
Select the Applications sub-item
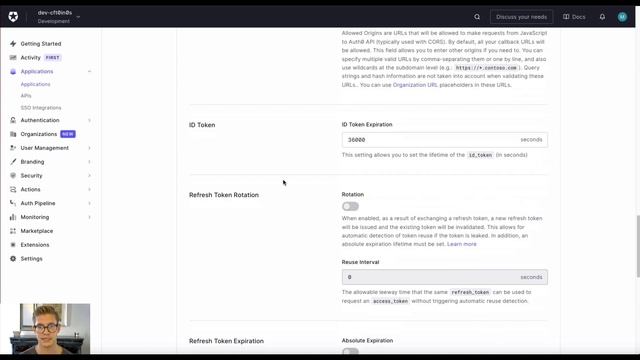tap(36, 84)
